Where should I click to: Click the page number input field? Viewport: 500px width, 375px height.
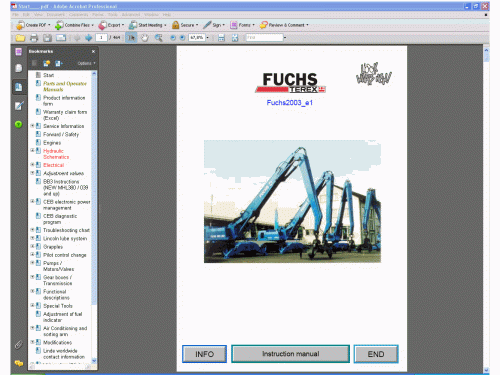pos(101,38)
